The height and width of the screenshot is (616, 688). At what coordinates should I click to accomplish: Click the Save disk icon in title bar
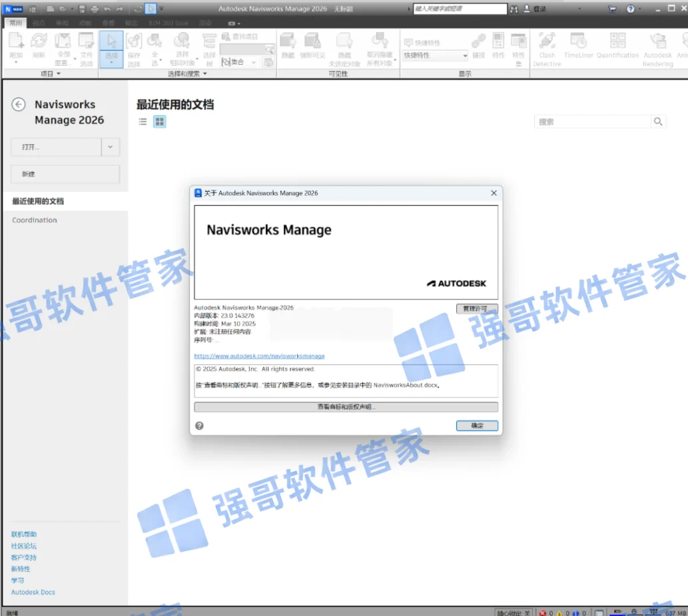point(82,9)
